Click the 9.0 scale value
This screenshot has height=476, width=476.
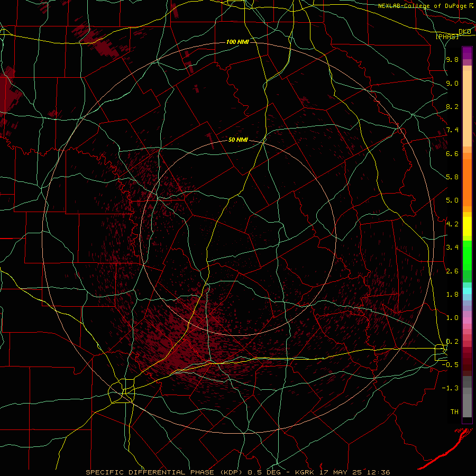pyautogui.click(x=452, y=83)
